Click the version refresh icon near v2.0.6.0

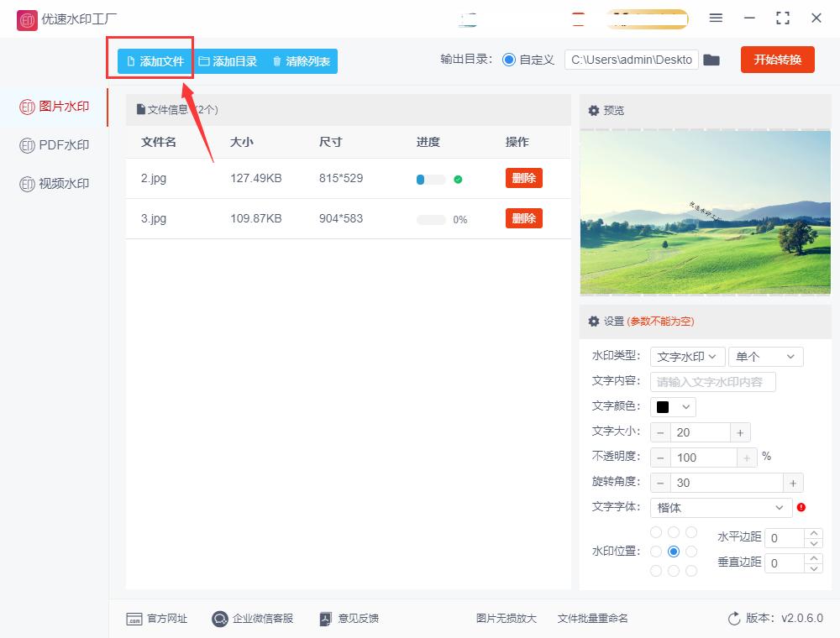click(x=732, y=619)
